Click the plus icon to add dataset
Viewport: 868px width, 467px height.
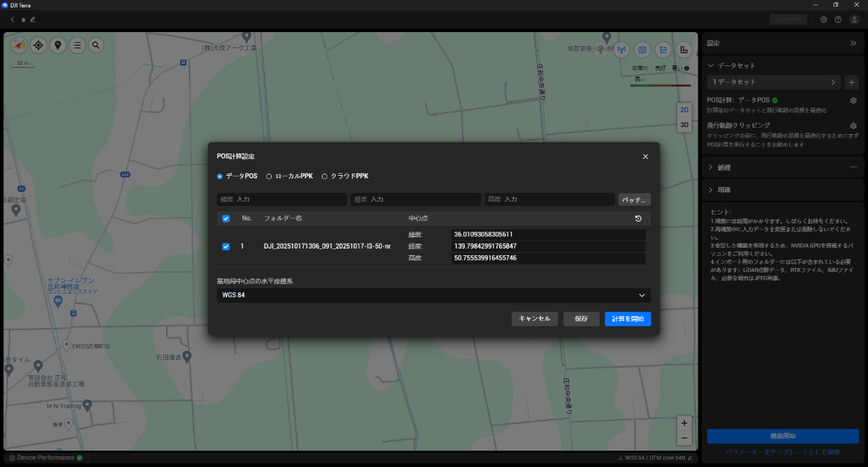851,82
